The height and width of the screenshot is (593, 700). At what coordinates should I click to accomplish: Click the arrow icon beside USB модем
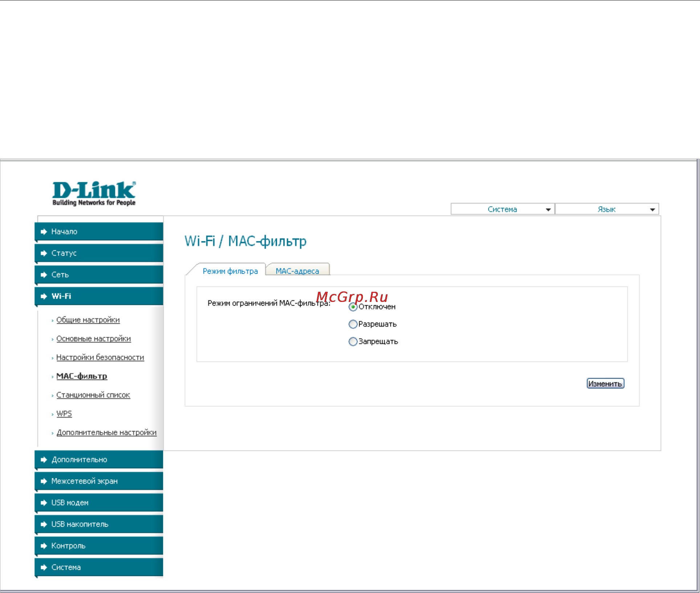[x=44, y=503]
